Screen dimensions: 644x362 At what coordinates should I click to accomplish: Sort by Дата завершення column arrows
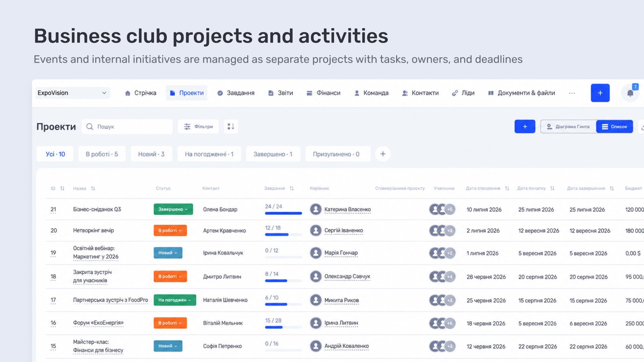[x=611, y=188]
